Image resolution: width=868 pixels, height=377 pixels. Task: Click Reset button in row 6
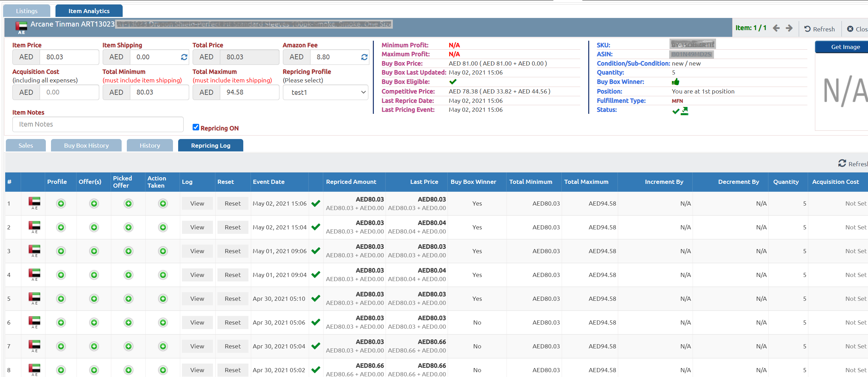pos(233,323)
